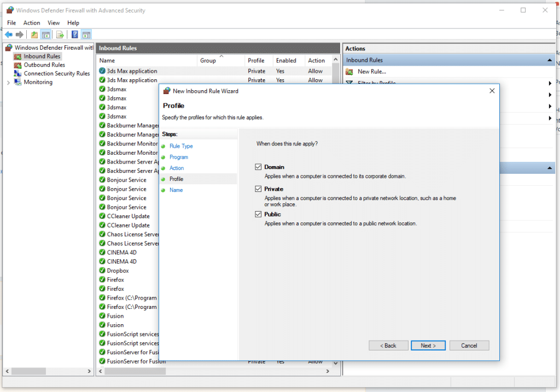
Task: Disable the Public profile checkbox
Action: pos(258,214)
